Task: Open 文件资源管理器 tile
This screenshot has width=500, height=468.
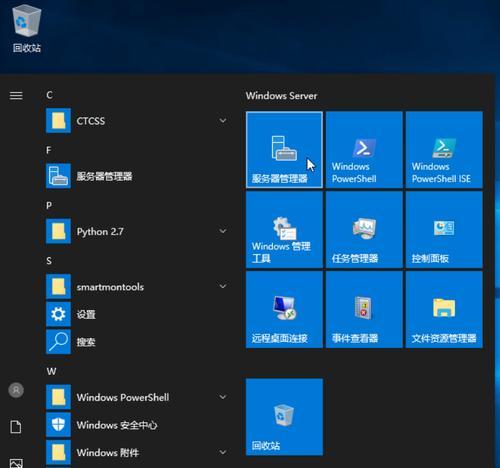Action: coord(444,310)
